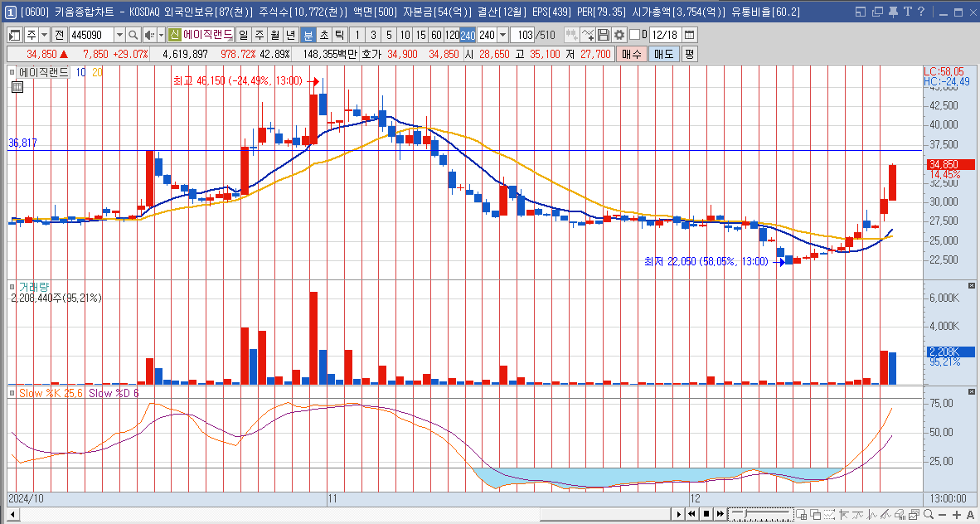Click the 103 candle count input field
The width and height of the screenshot is (980, 524).
(x=522, y=35)
